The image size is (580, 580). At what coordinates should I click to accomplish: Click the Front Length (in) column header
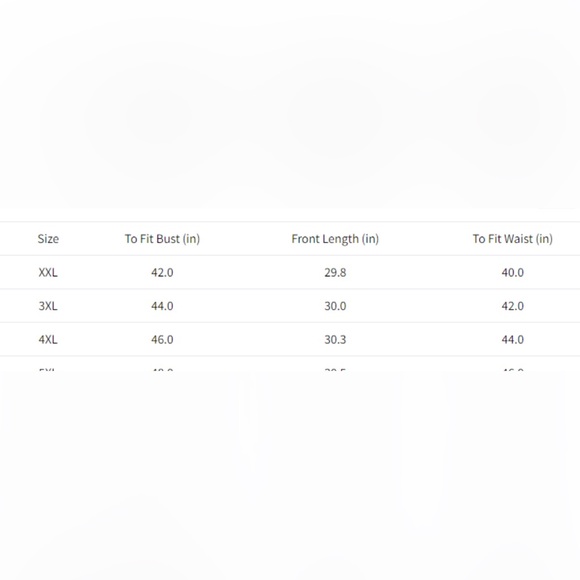coord(335,239)
